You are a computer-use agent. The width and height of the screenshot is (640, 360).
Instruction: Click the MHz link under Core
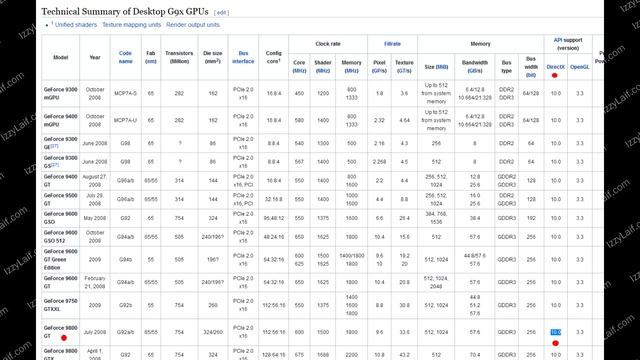pyautogui.click(x=299, y=71)
